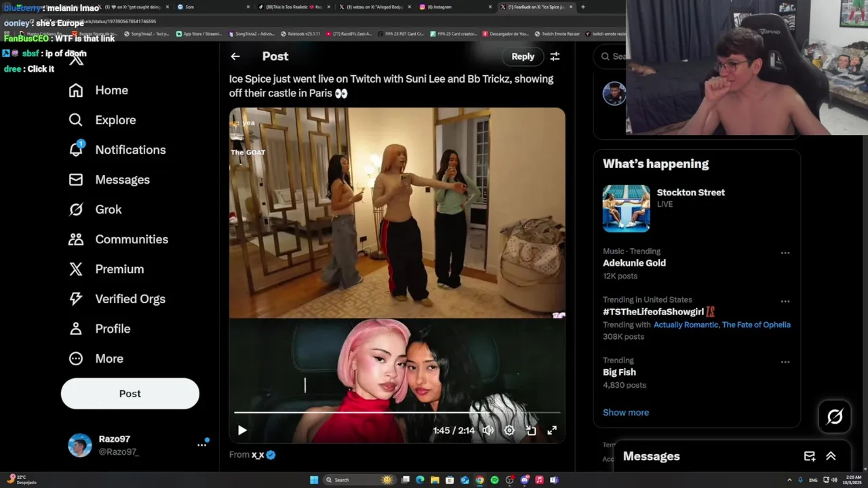
Task: Open the #TSTheLifeofaShowgirl trend
Action: pyautogui.click(x=653, y=312)
